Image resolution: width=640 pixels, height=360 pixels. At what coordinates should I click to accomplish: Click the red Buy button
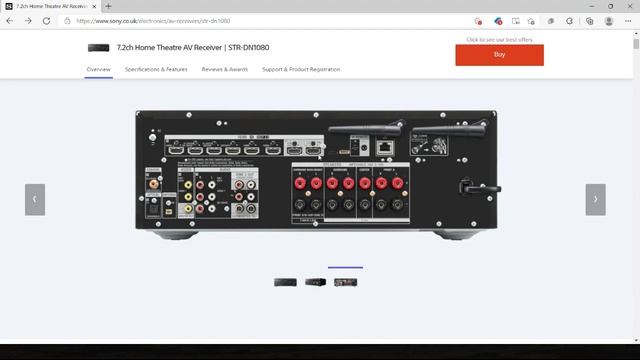pos(500,55)
